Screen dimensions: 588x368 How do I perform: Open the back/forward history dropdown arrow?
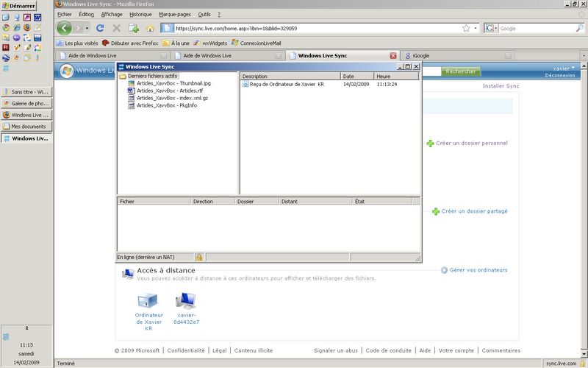tap(87, 28)
